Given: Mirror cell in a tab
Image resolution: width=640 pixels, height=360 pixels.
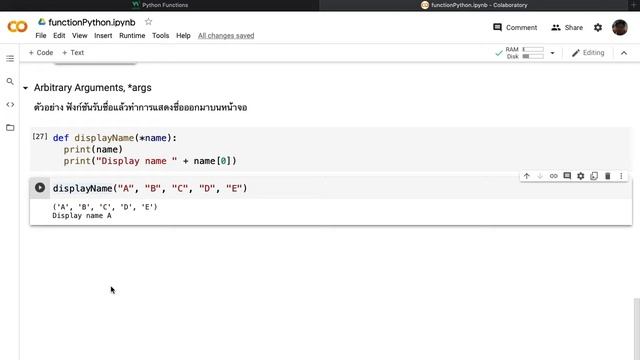Looking at the screenshot, I should tap(594, 176).
